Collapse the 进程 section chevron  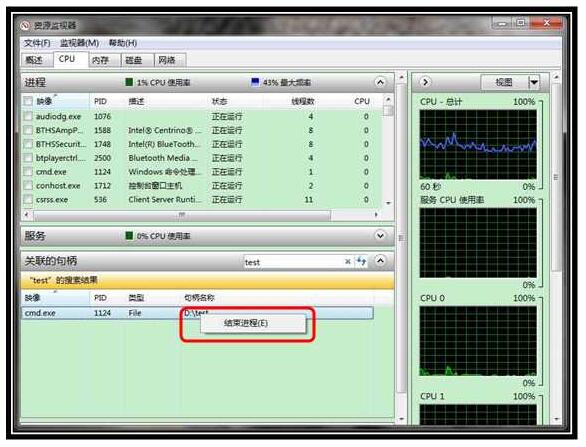click(x=380, y=82)
